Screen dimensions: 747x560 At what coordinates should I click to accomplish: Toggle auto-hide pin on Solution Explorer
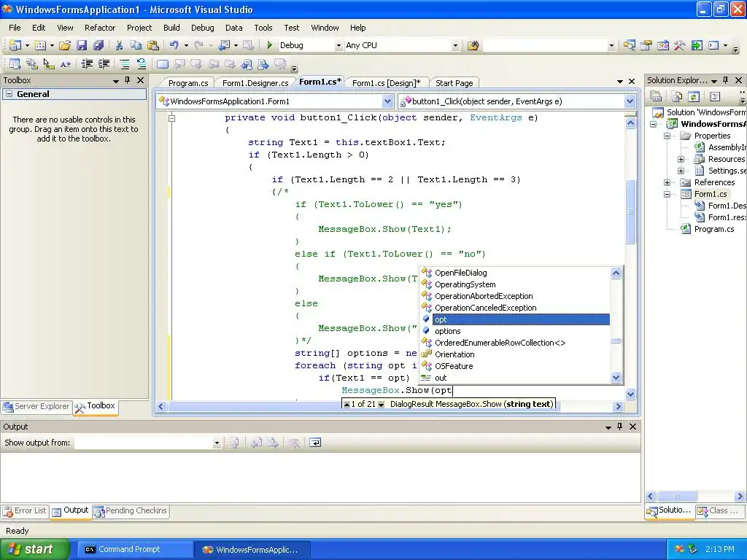[726, 80]
